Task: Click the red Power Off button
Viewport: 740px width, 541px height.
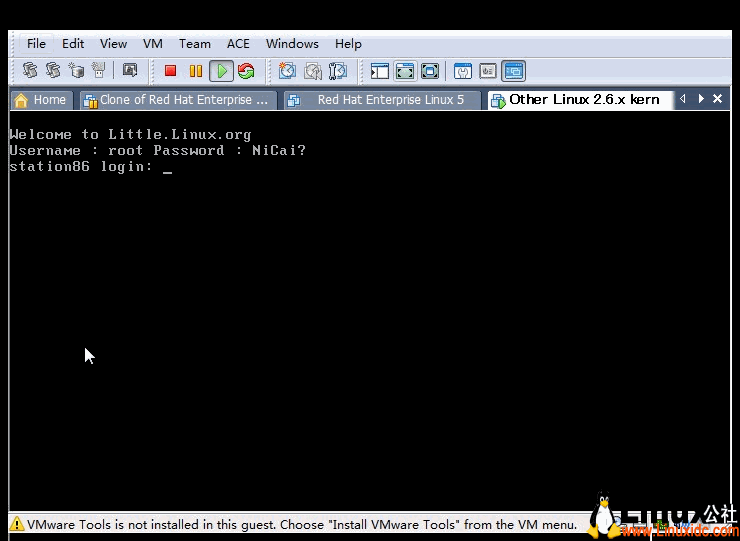Action: (170, 71)
